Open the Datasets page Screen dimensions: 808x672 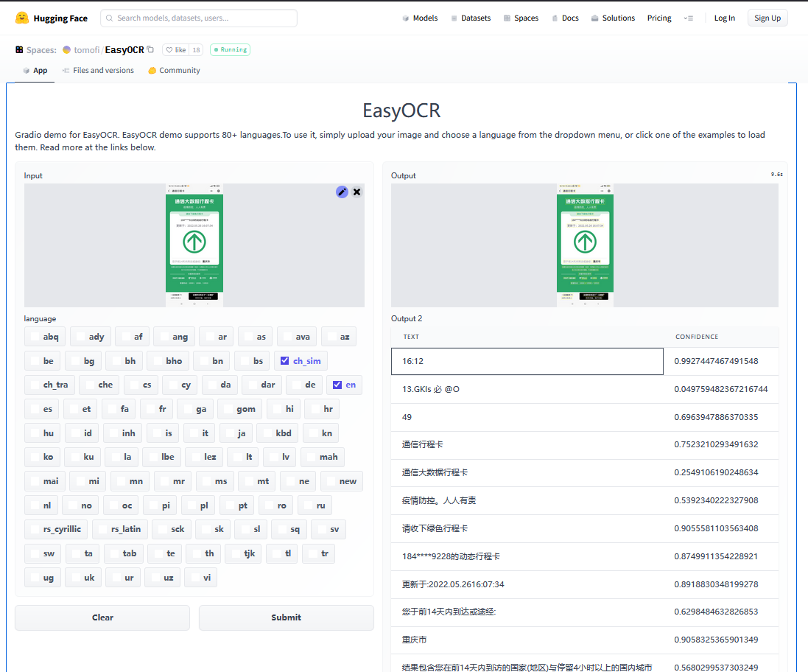point(471,18)
